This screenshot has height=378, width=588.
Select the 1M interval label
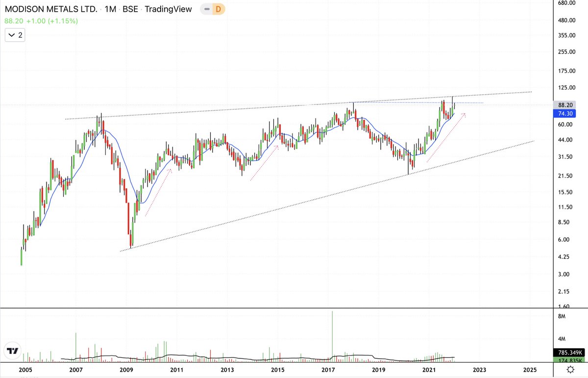click(x=110, y=9)
